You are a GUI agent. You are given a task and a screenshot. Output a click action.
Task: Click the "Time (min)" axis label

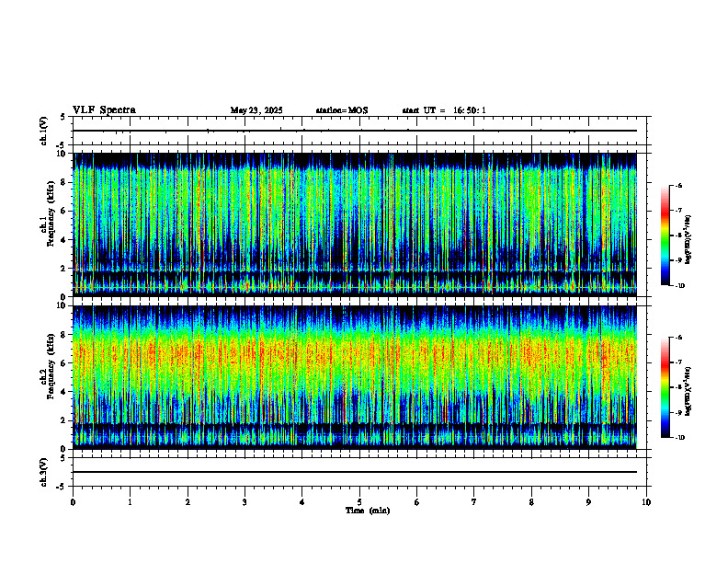368,511
